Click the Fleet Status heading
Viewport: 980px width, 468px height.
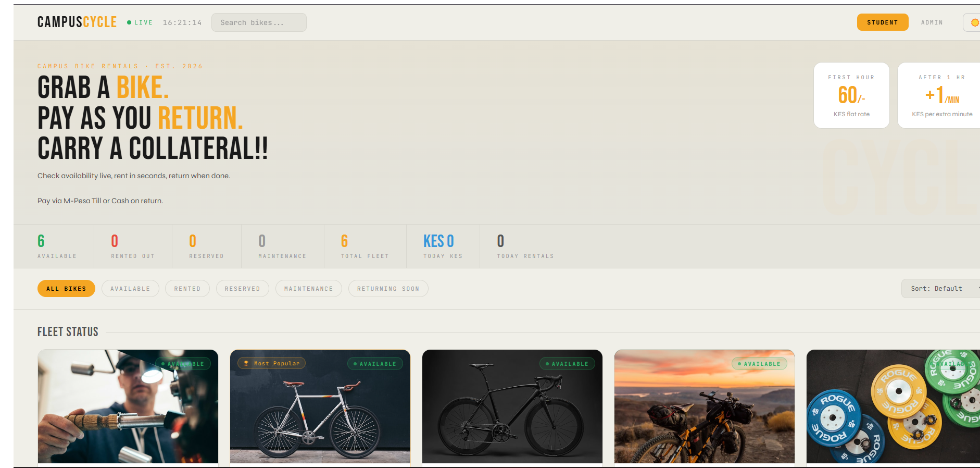click(x=68, y=331)
